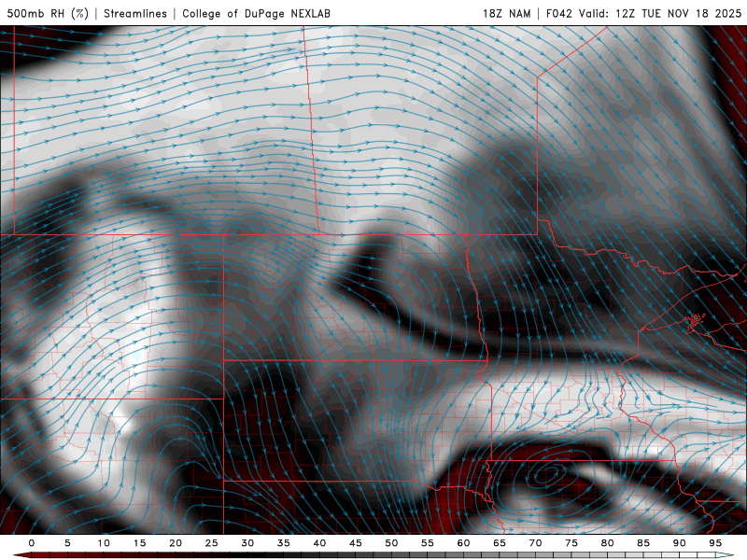This screenshot has width=747, height=560.
Task: Click the "18Z NAM" model run label
Action: (506, 13)
